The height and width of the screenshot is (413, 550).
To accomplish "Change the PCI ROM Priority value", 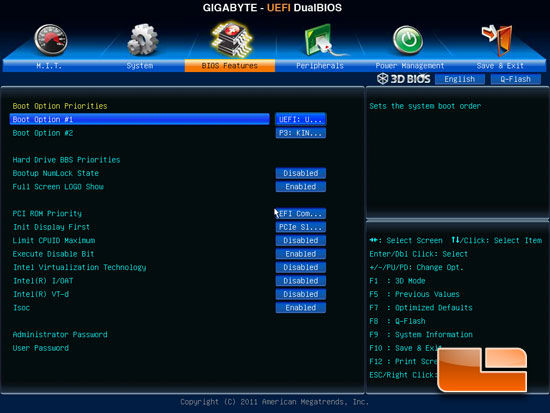I will coord(301,213).
